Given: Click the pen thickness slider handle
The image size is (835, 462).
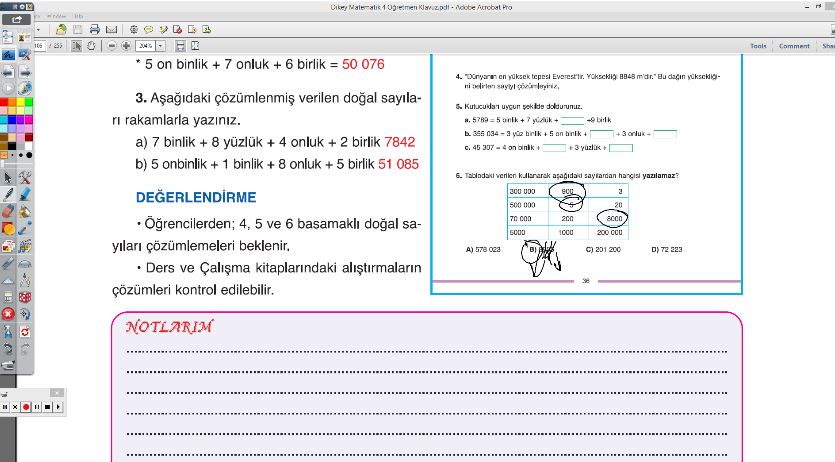Looking at the screenshot, I should click(2, 164).
